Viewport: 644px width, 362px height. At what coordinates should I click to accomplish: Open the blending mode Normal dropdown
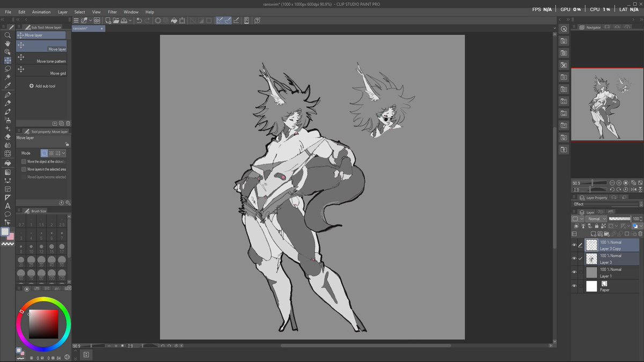(596, 219)
